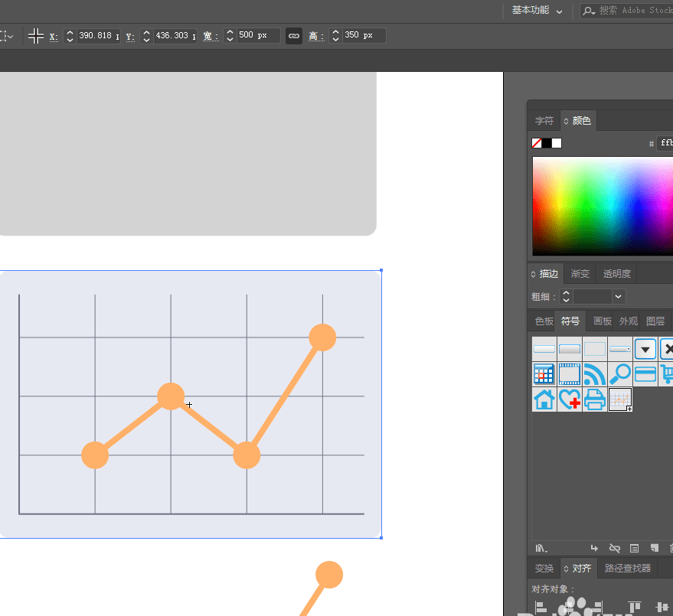The height and width of the screenshot is (616, 673).
Task: Select the gray rounded rectangle on canvas
Action: [x=188, y=154]
